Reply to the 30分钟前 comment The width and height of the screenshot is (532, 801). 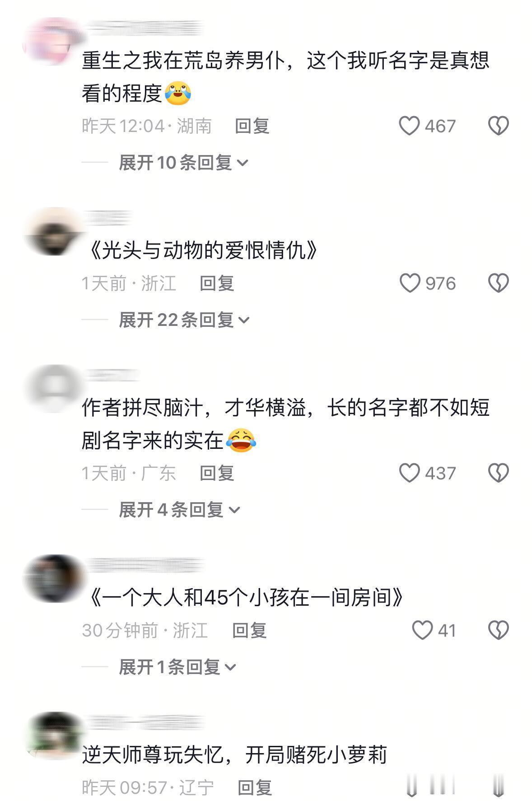249,631
